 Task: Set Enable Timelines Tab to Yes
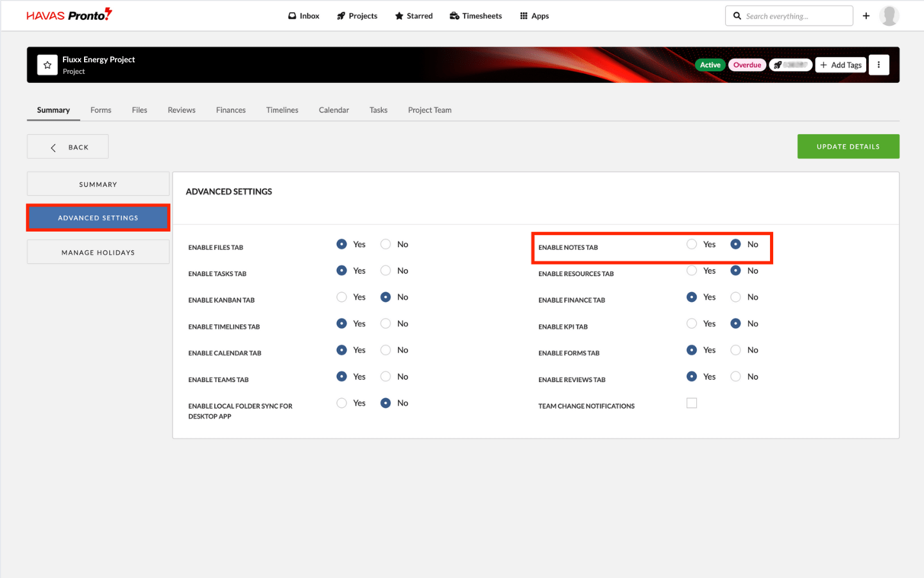coord(341,324)
